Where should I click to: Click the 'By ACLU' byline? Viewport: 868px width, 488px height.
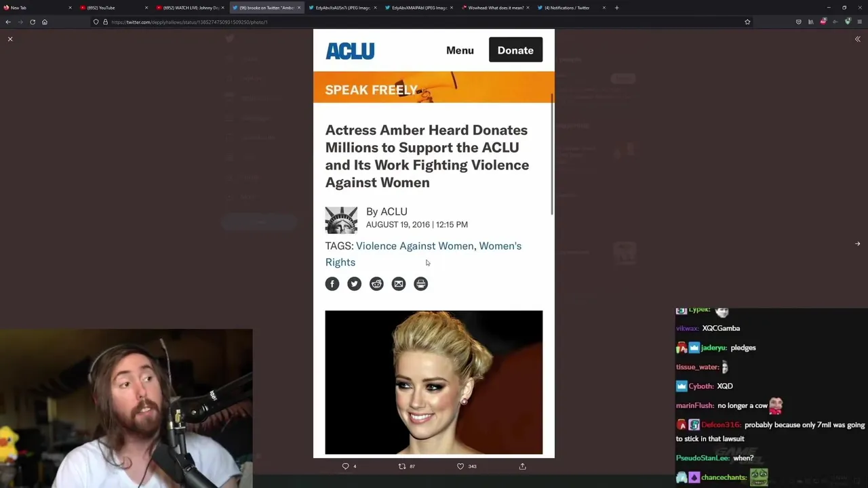pyautogui.click(x=387, y=211)
